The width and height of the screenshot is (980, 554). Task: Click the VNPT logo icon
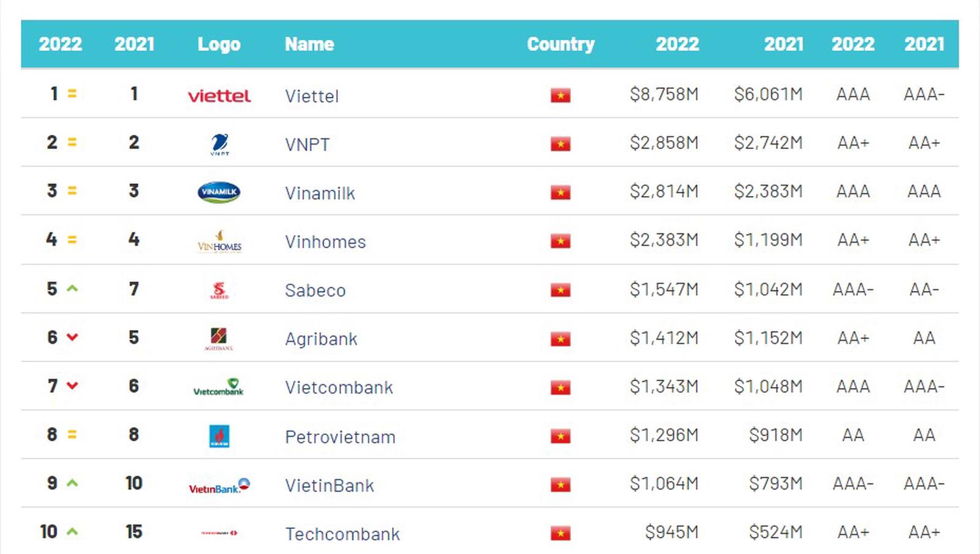click(219, 145)
